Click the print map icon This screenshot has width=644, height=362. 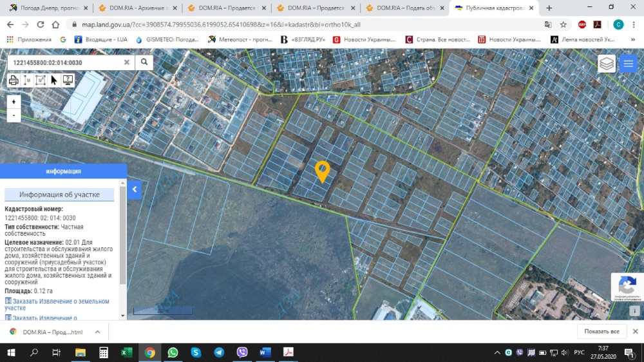[14, 80]
